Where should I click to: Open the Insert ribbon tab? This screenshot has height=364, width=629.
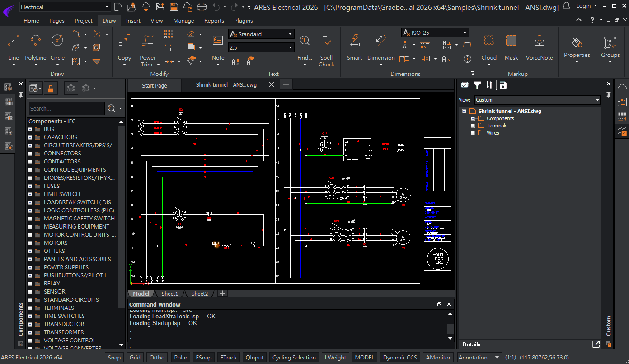[x=133, y=20]
